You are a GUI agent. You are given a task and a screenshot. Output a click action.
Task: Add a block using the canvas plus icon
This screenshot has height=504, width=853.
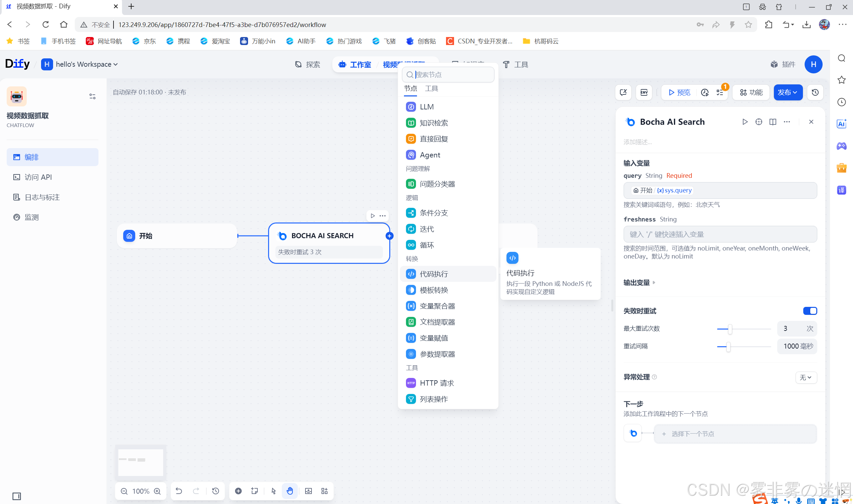pos(238,491)
